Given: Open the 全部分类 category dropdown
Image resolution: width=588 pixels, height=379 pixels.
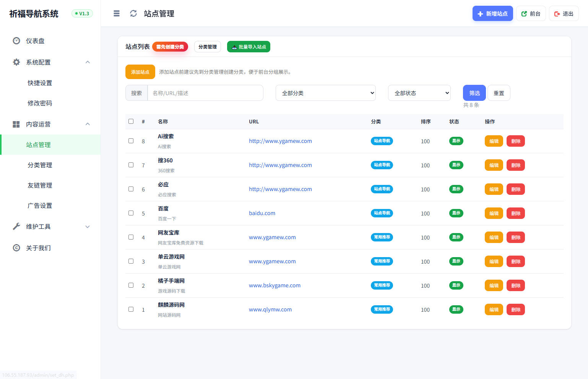Looking at the screenshot, I should click(x=326, y=93).
